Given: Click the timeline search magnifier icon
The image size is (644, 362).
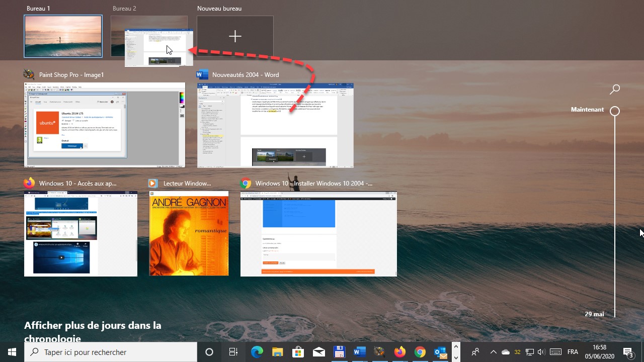Looking at the screenshot, I should (x=614, y=89).
